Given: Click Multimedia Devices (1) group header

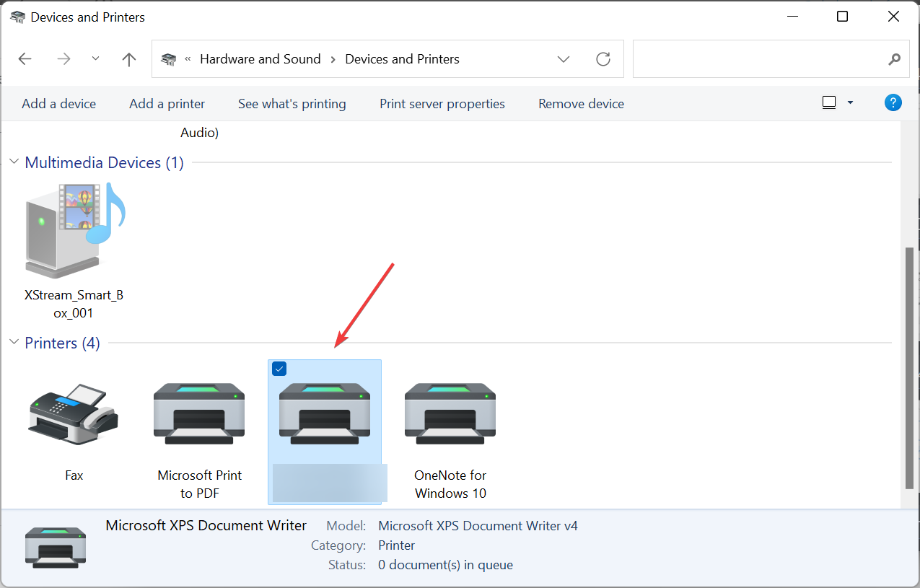Looking at the screenshot, I should point(104,162).
